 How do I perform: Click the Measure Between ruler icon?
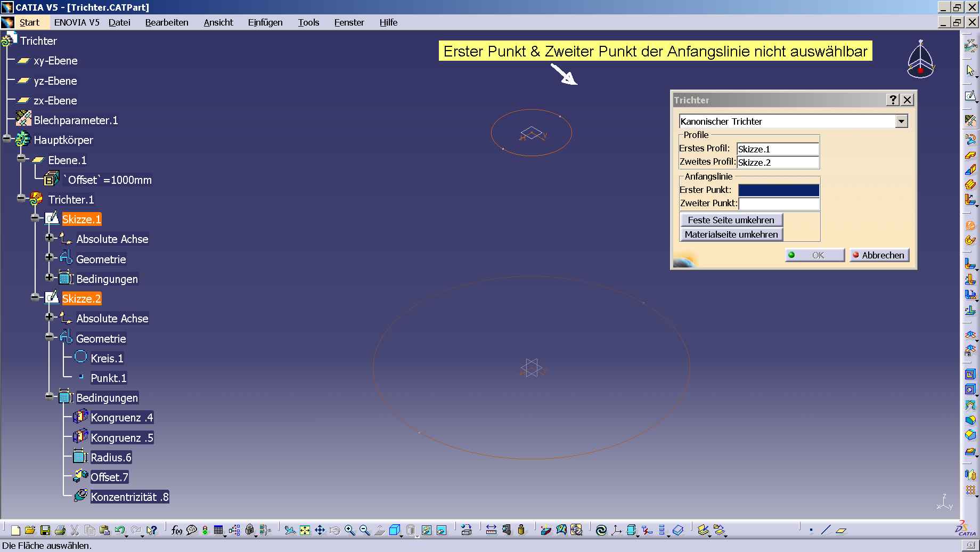(491, 530)
